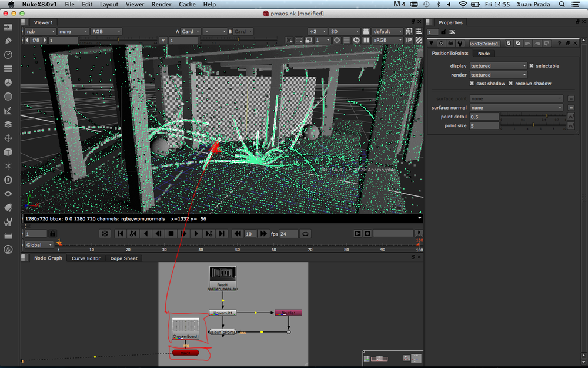Viewport: 588px width, 368px height.
Task: Open the Draw nodes toolbar menu
Action: pyautogui.click(x=8, y=41)
